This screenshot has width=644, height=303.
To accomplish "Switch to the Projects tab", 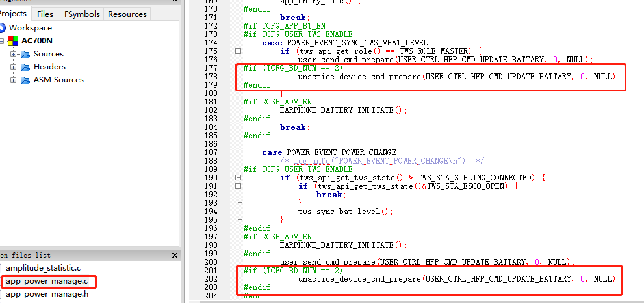I will click(14, 14).
